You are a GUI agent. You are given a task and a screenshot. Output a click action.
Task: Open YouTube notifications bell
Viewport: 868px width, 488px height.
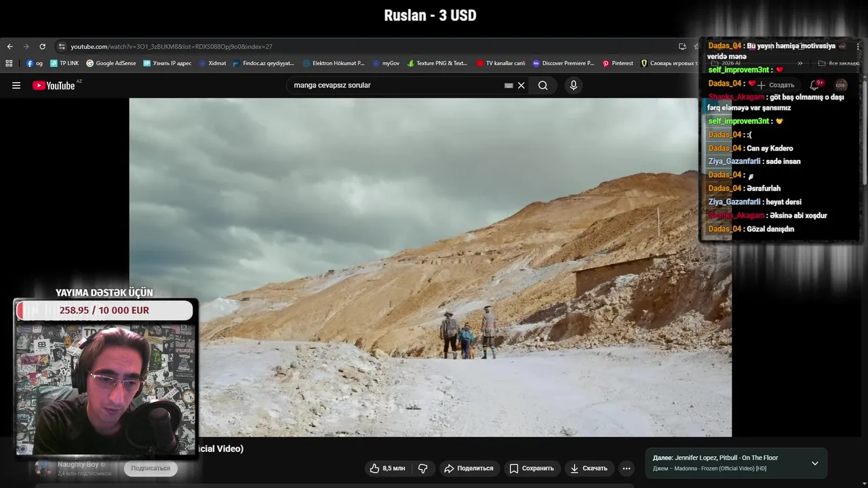click(x=814, y=85)
